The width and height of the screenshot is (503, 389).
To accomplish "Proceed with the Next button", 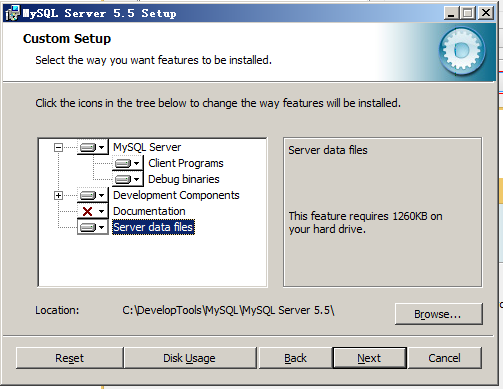I will (x=369, y=358).
